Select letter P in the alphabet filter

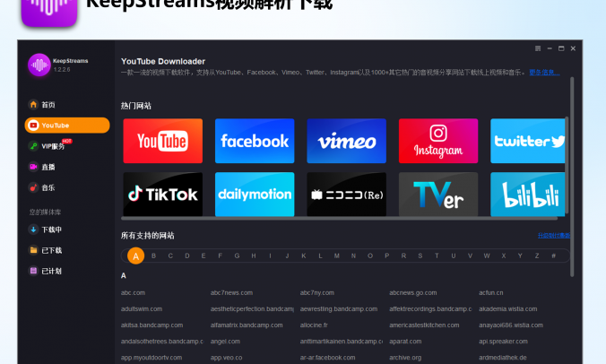(387, 256)
